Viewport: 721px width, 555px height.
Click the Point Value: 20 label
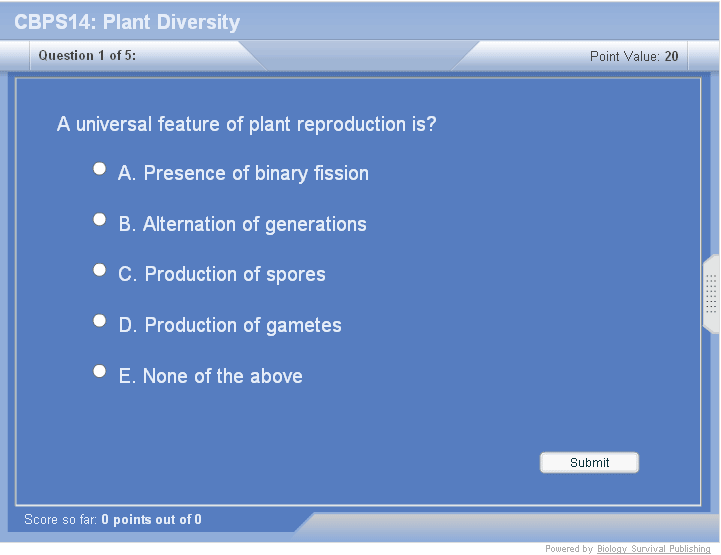[x=634, y=57]
